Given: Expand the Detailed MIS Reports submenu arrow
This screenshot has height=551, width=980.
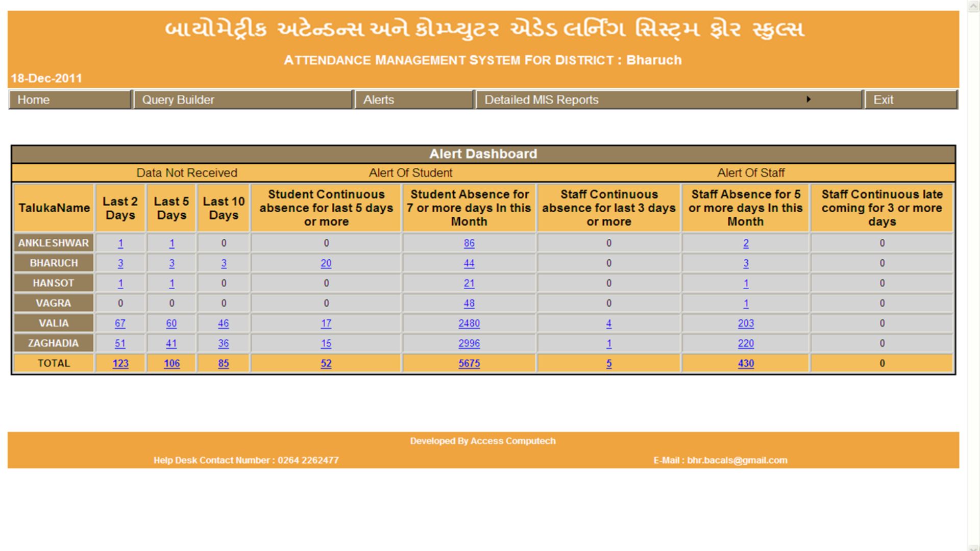Looking at the screenshot, I should [808, 99].
